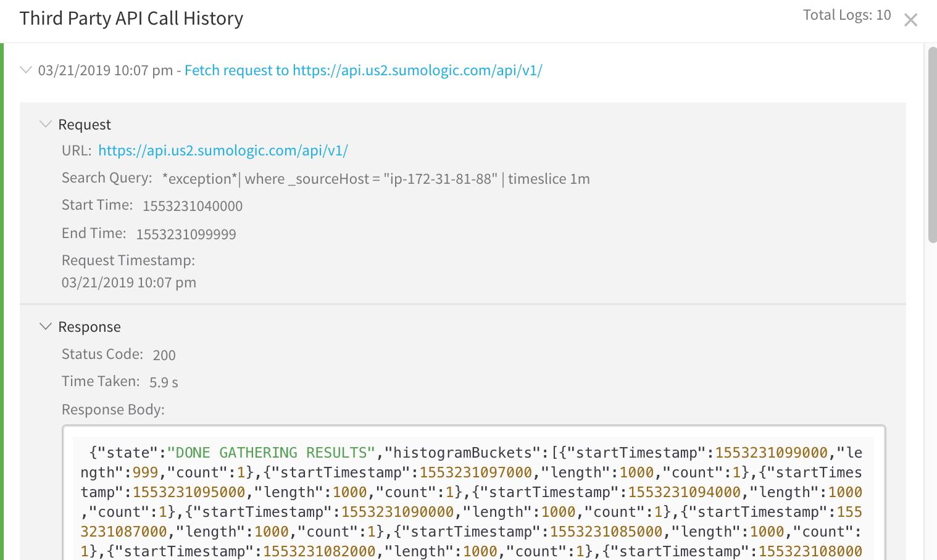Click the 03/21/2019 10:07 pm entry timestamp
This screenshot has height=560, width=937.
point(106,70)
